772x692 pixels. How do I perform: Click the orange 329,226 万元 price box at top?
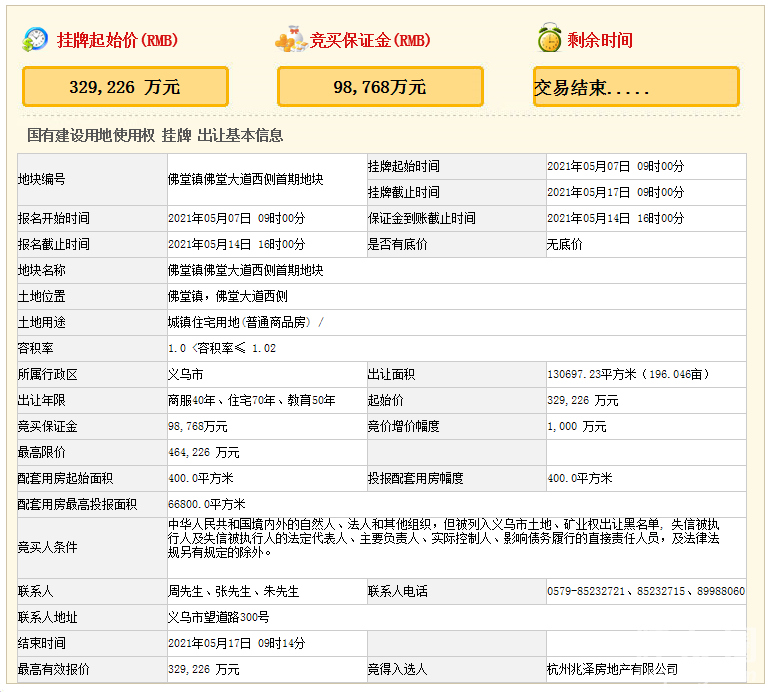pos(125,87)
